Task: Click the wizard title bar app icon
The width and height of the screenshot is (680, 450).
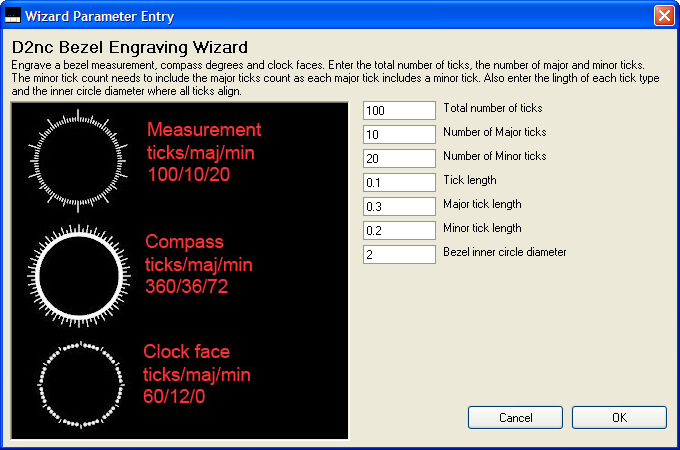Action: click(13, 16)
